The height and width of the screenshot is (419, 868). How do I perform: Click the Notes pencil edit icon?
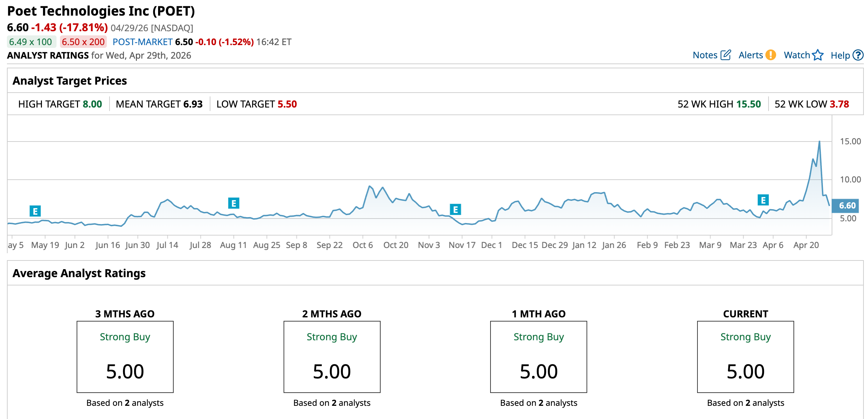726,55
